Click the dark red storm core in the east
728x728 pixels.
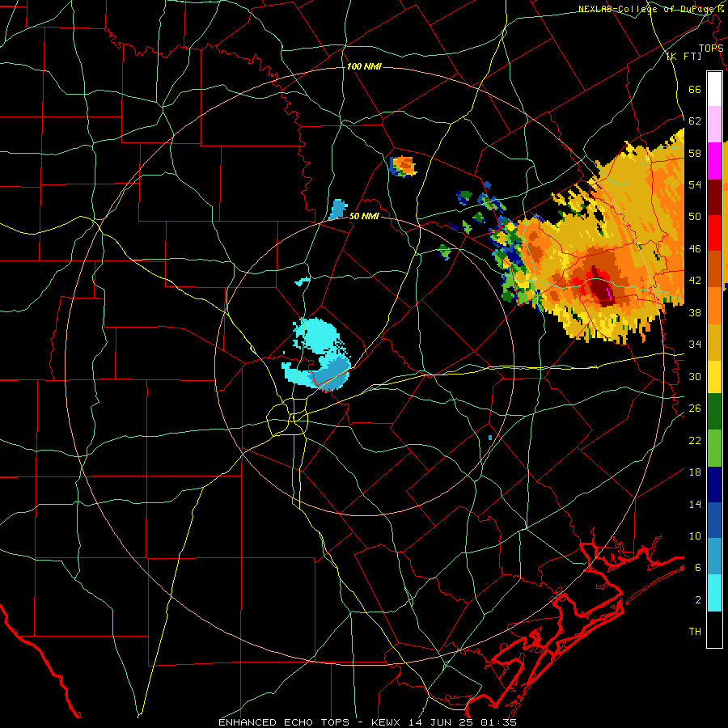click(x=602, y=288)
